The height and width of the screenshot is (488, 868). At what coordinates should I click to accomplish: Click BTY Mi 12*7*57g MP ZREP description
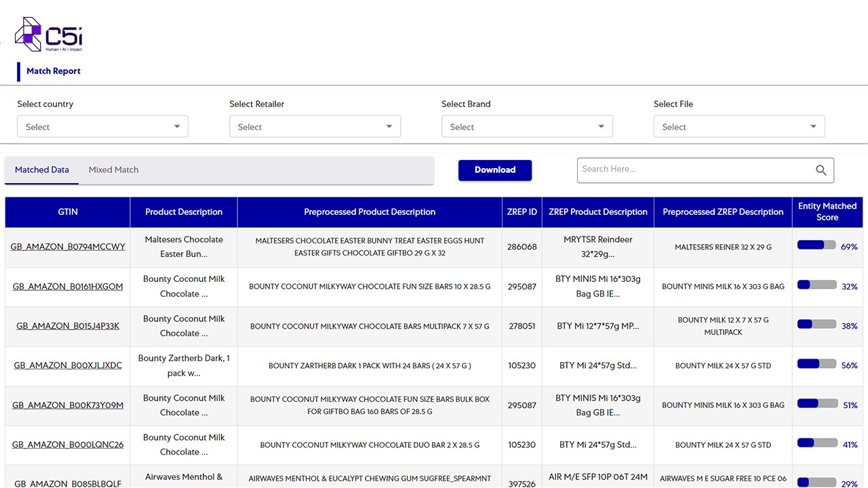[598, 326]
